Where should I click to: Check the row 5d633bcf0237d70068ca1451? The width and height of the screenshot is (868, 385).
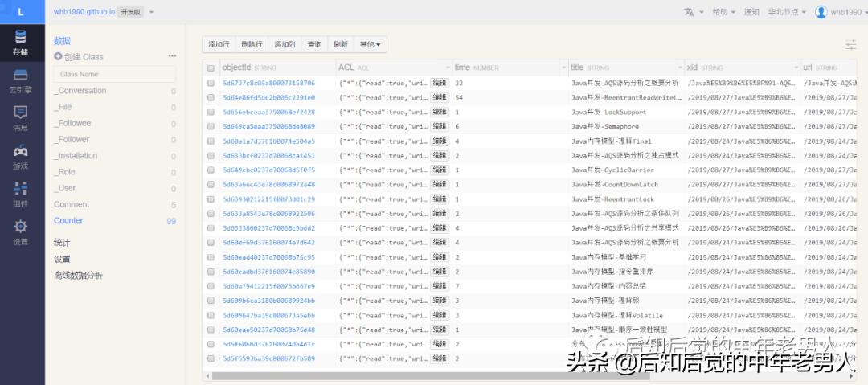(x=211, y=156)
